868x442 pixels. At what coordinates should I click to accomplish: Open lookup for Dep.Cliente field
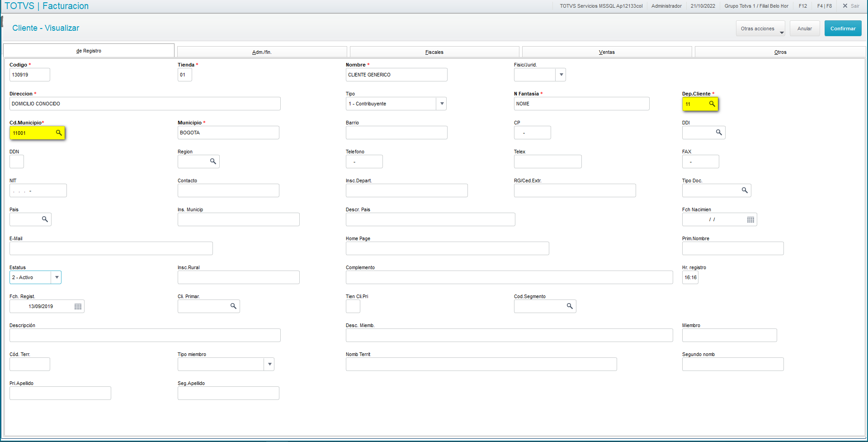pos(712,104)
